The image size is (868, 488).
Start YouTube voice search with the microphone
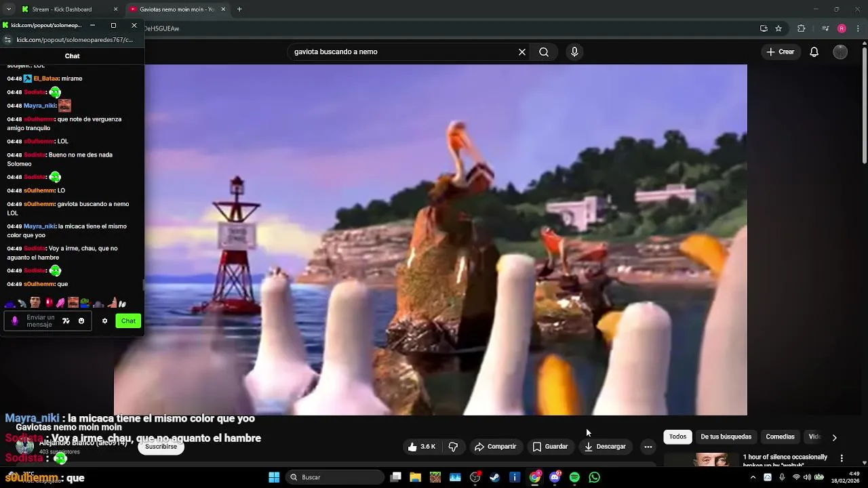(x=574, y=52)
